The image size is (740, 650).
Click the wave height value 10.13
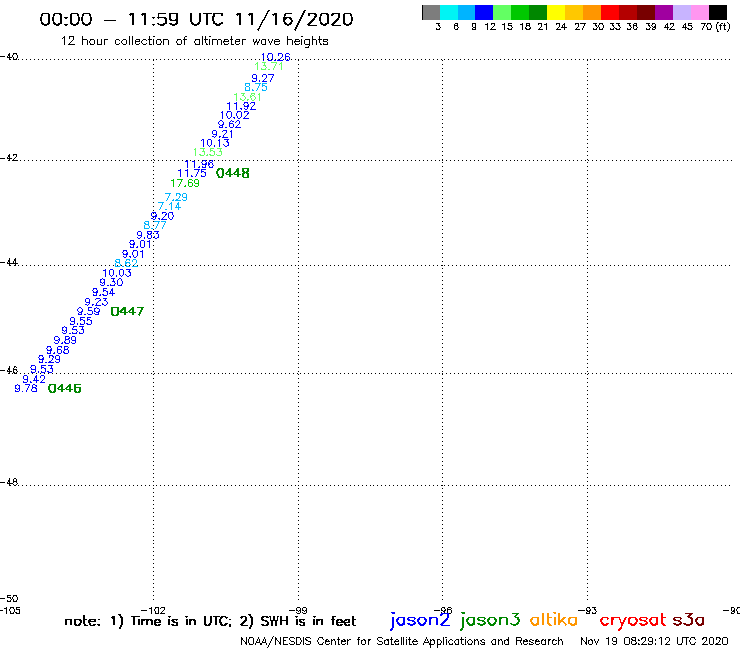point(215,143)
